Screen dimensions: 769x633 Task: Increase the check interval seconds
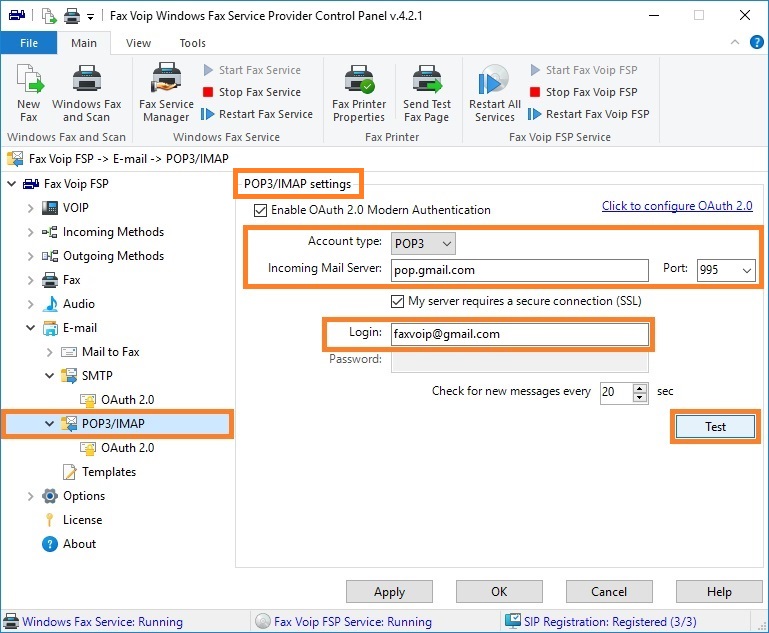click(640, 388)
